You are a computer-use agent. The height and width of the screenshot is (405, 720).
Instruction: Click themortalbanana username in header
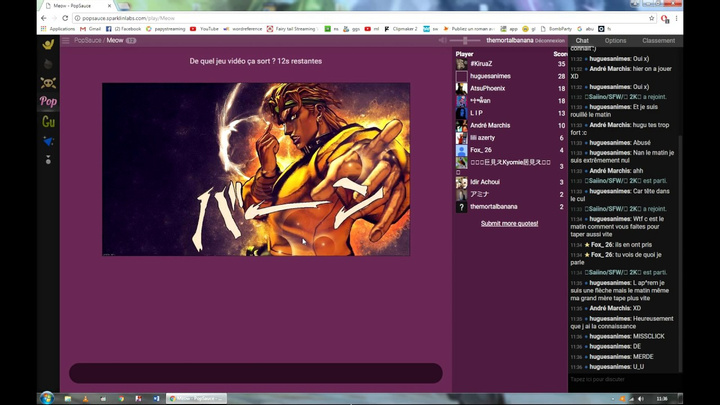pyautogui.click(x=510, y=40)
